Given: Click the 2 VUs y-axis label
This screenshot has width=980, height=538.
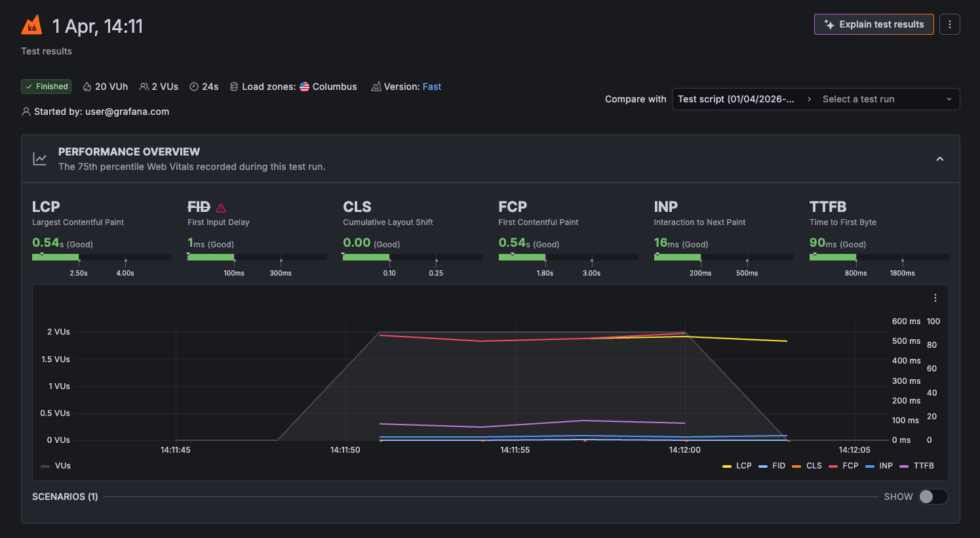Looking at the screenshot, I should [58, 332].
